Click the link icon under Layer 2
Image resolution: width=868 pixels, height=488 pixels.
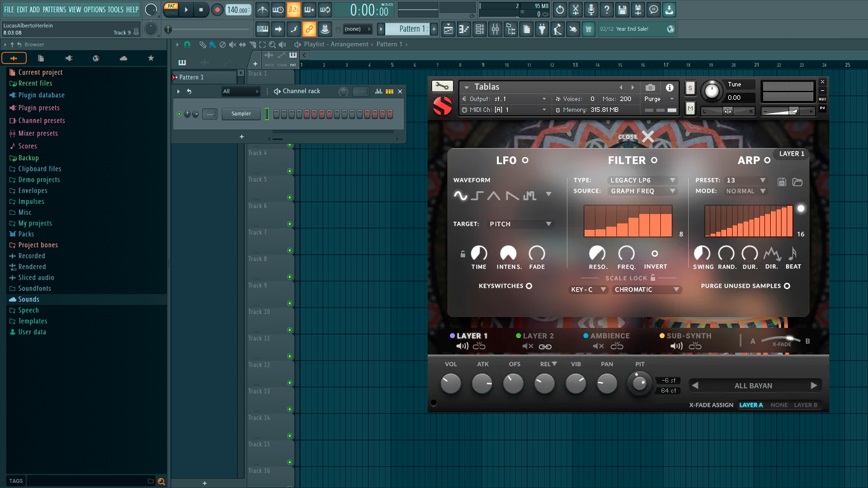pyautogui.click(x=545, y=346)
